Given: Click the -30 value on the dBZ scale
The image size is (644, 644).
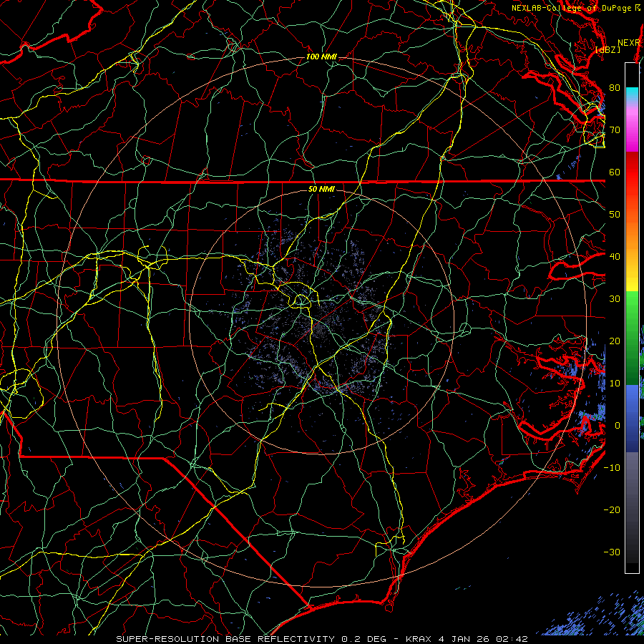Looking at the screenshot, I should pos(612,552).
